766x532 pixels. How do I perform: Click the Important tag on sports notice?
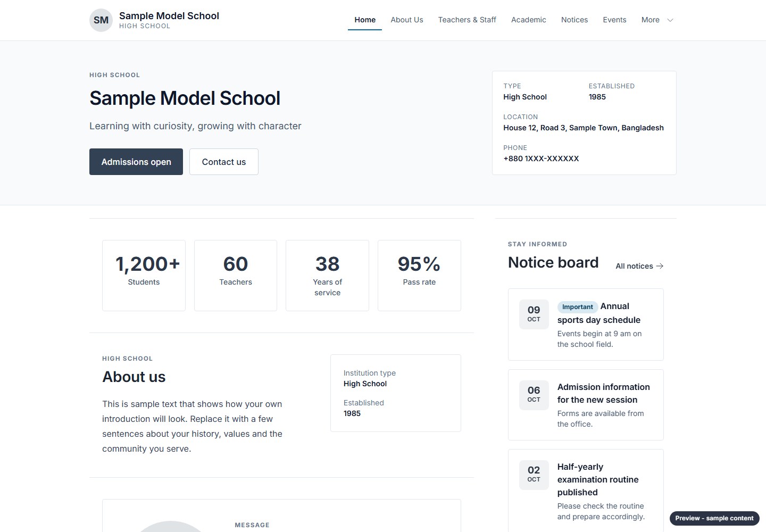pyautogui.click(x=577, y=307)
